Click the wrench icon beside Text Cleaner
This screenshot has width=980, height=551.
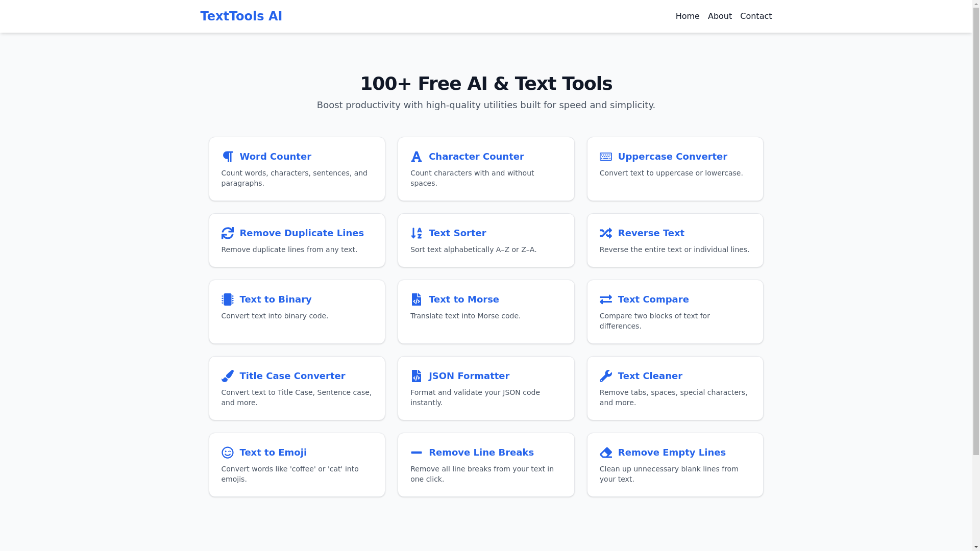point(606,376)
